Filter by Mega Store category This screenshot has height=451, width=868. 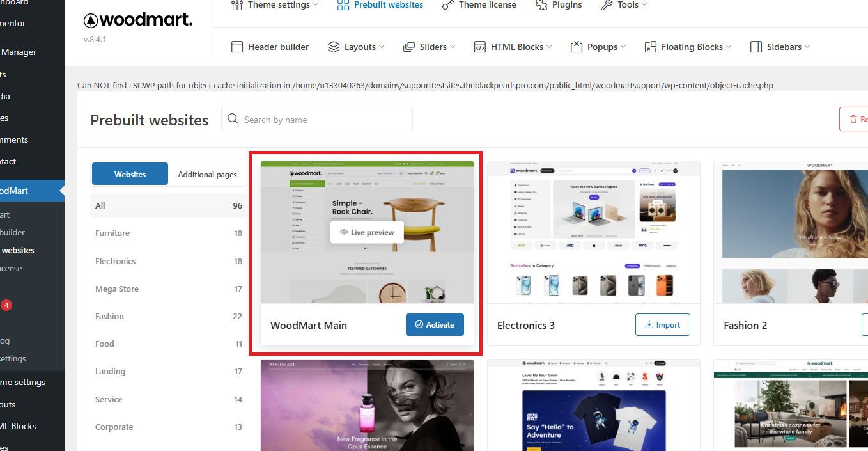[x=168, y=289]
